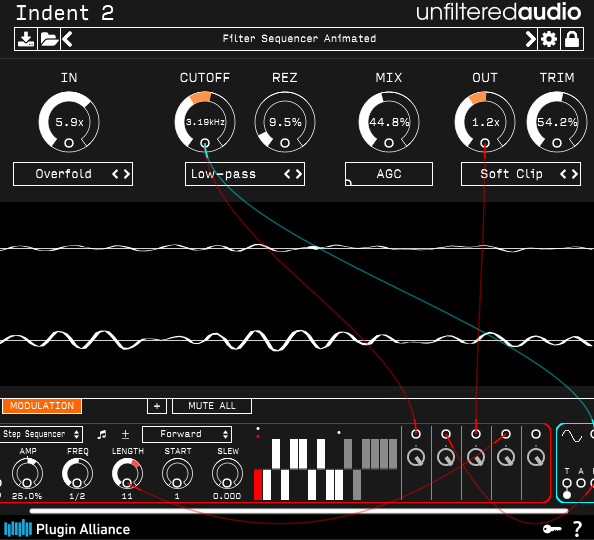Click the AMP knob set to 25.0%

(27, 474)
